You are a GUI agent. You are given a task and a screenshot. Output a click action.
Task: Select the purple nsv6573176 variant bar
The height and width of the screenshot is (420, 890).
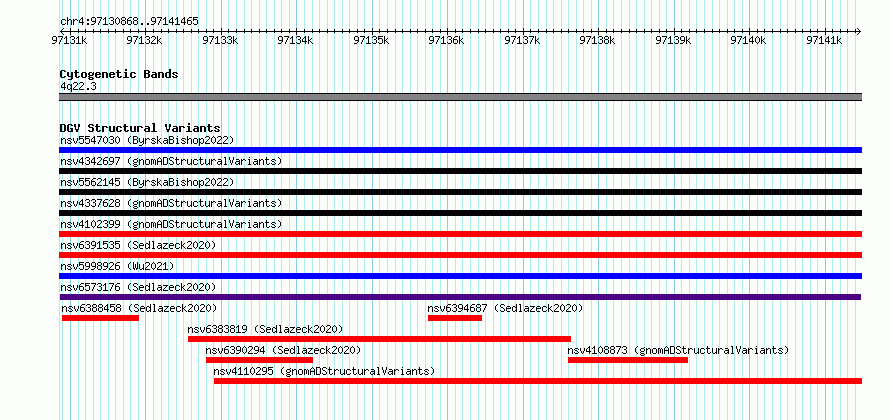(460, 297)
